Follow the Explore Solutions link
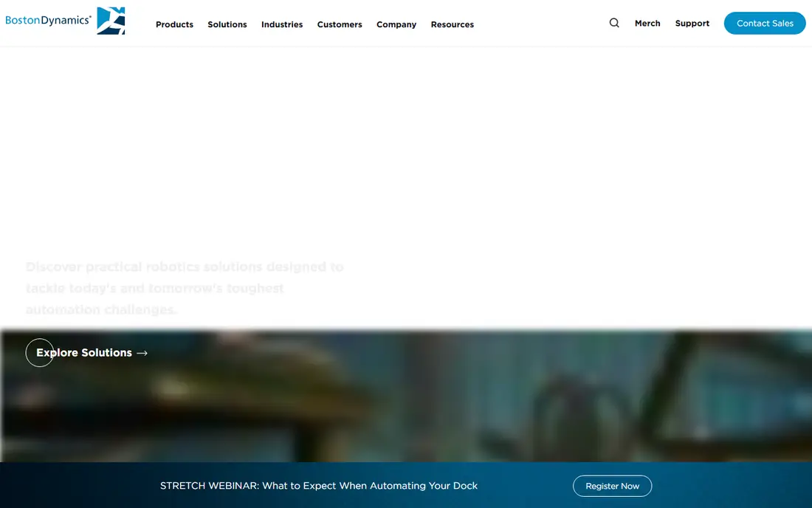Screen dimensions: 812x508 click(x=87, y=353)
